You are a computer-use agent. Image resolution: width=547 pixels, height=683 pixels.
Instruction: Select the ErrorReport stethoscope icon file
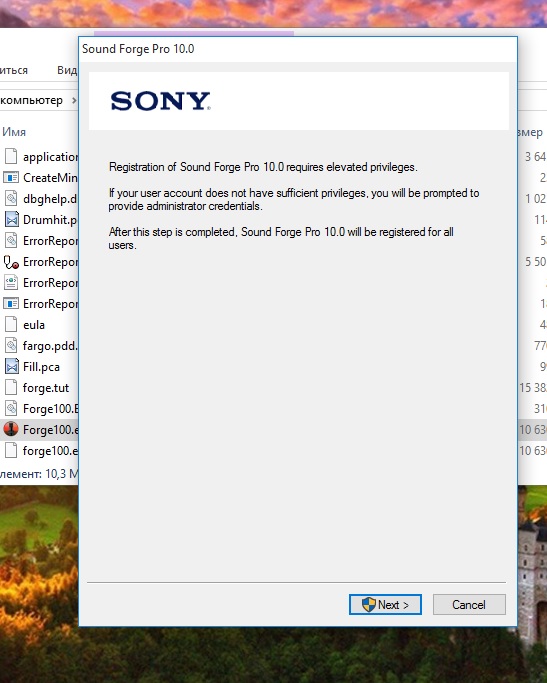[x=11, y=262]
